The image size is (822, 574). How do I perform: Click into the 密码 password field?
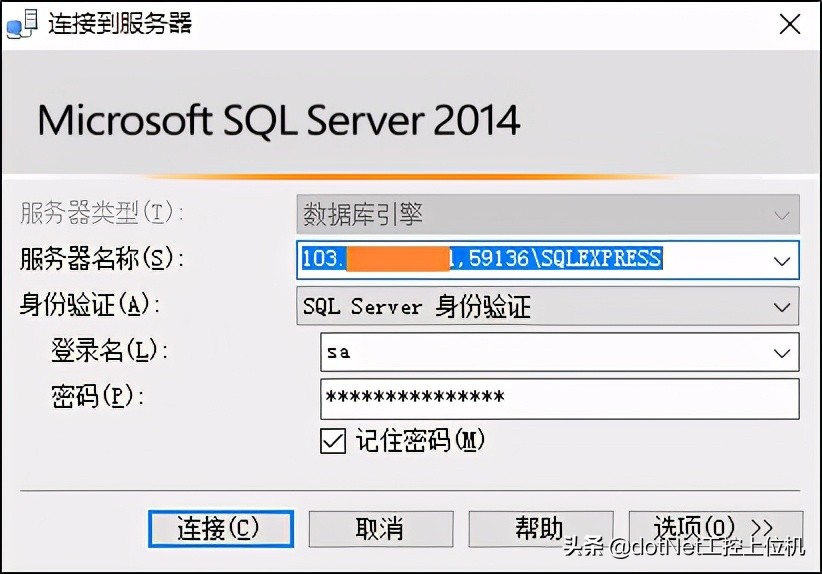click(558, 398)
